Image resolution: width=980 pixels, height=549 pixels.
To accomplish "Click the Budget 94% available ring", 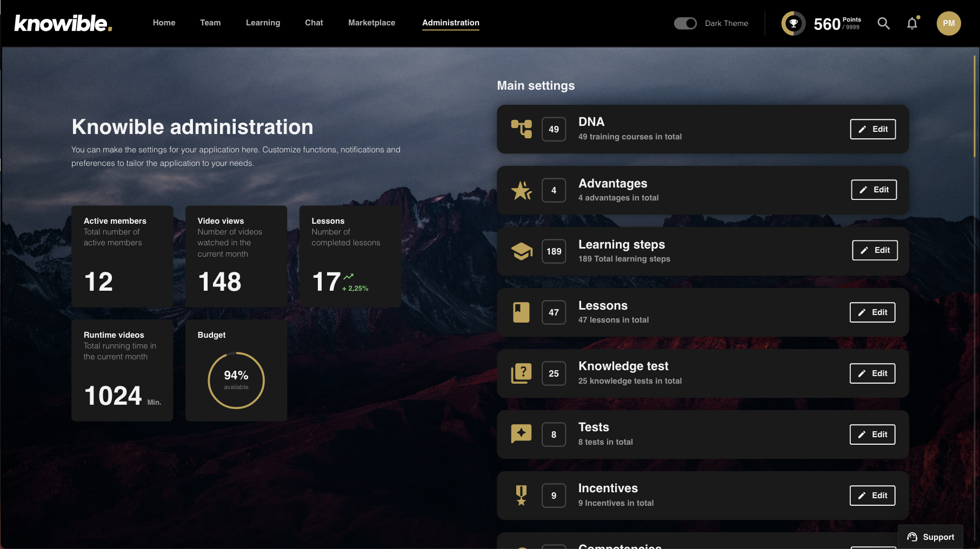I will pyautogui.click(x=236, y=380).
